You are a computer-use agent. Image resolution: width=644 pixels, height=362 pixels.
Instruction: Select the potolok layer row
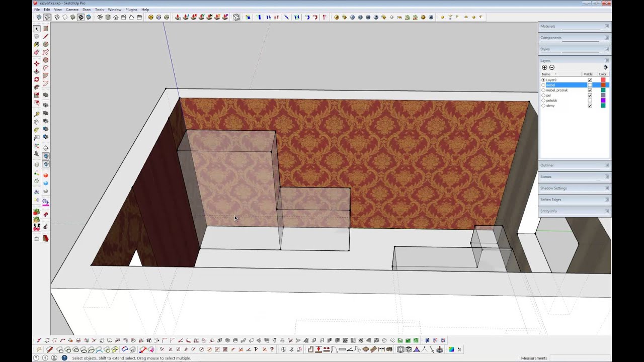point(575,101)
